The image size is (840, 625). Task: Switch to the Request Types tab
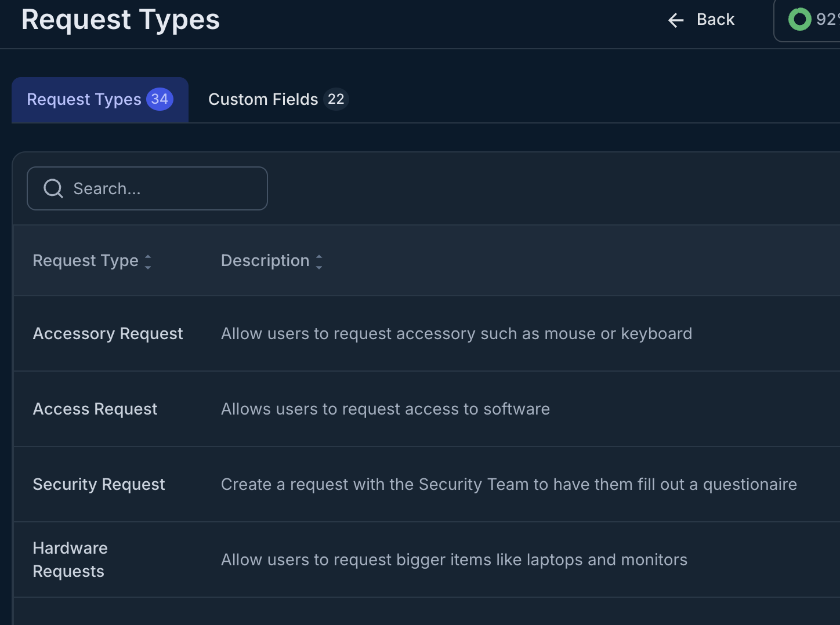coord(100,100)
